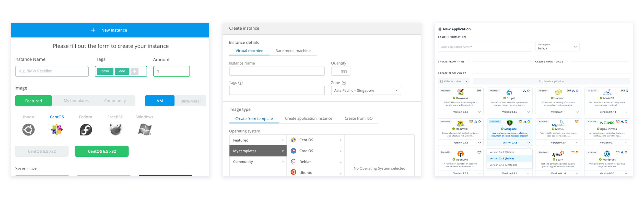
Task: Select My templates in operating system menu
Action: coord(258,151)
